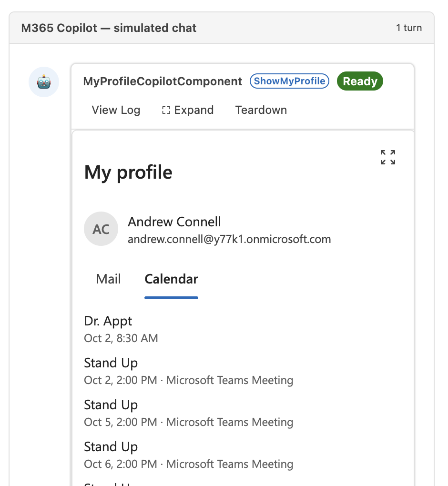Click the fullscreen arrows icon in My profile

tap(388, 157)
